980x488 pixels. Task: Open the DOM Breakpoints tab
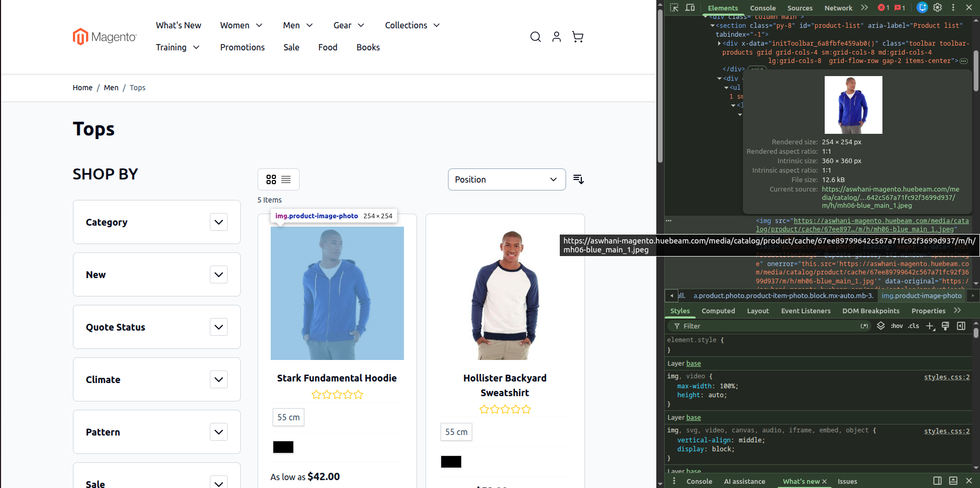[x=871, y=311]
